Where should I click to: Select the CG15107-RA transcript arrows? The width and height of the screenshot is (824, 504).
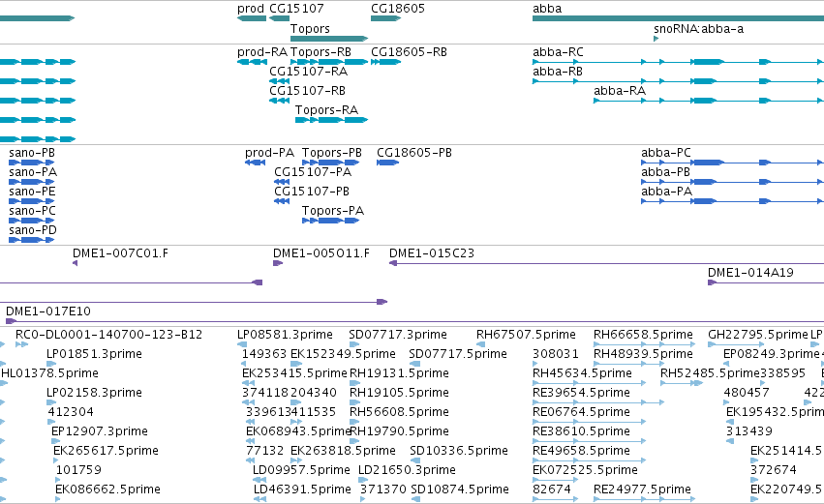click(x=279, y=81)
